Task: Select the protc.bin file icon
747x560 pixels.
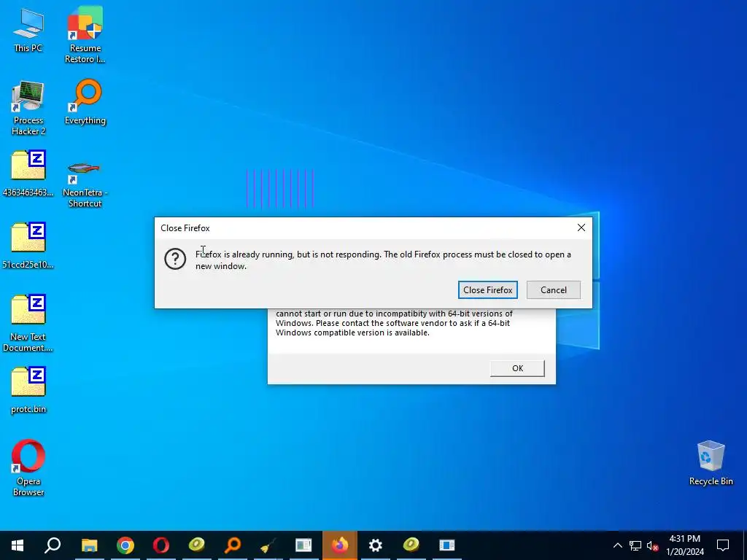Action: 28,390
